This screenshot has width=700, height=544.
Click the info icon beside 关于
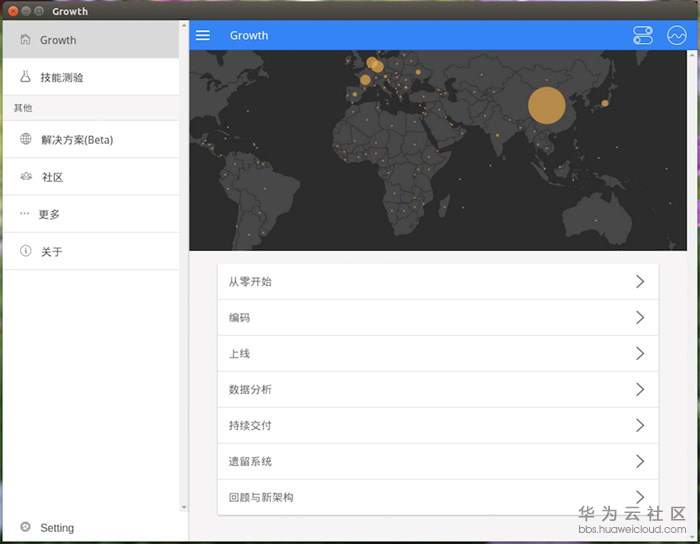tap(26, 250)
